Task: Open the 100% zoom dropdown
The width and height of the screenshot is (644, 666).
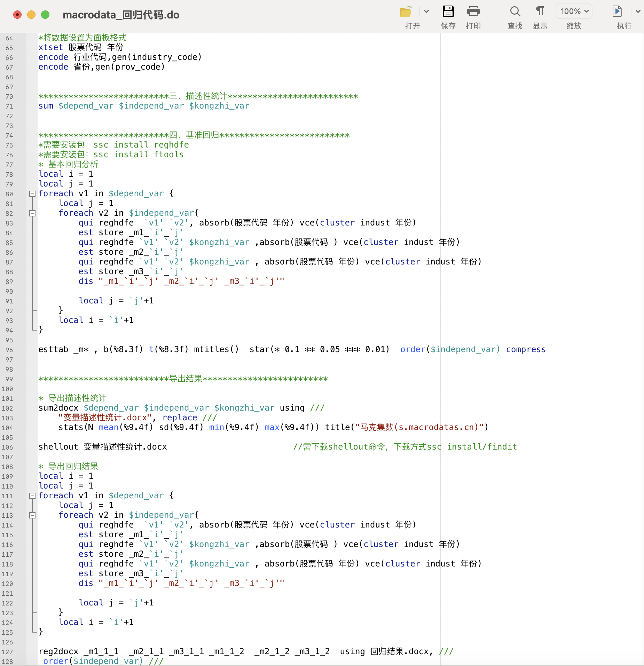Action: click(x=574, y=11)
